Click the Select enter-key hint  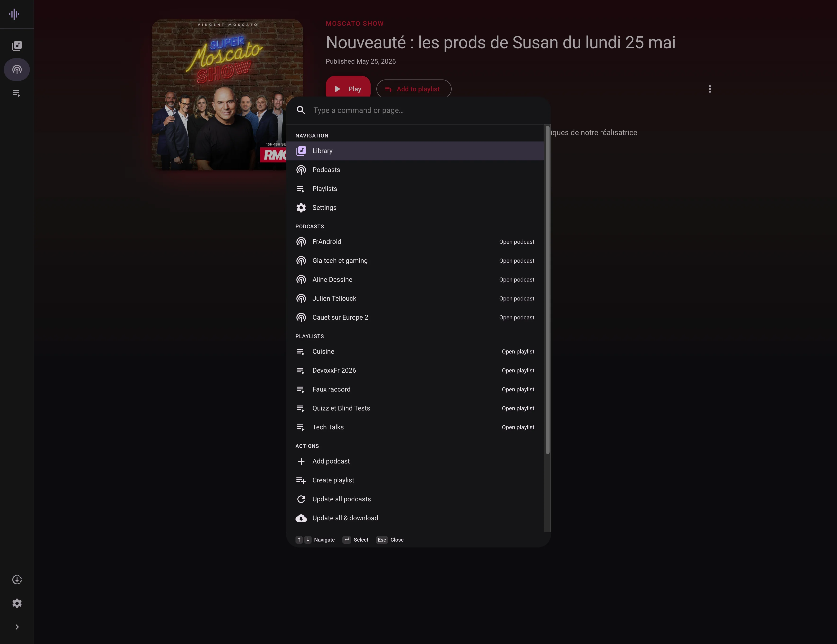[355, 540]
